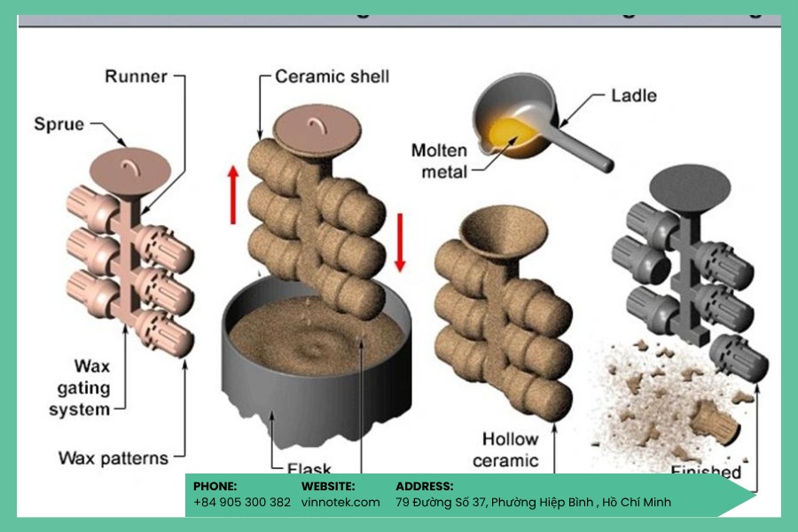Image resolution: width=798 pixels, height=532 pixels.
Task: Click the 'Runner' label
Action: pyautogui.click(x=136, y=77)
